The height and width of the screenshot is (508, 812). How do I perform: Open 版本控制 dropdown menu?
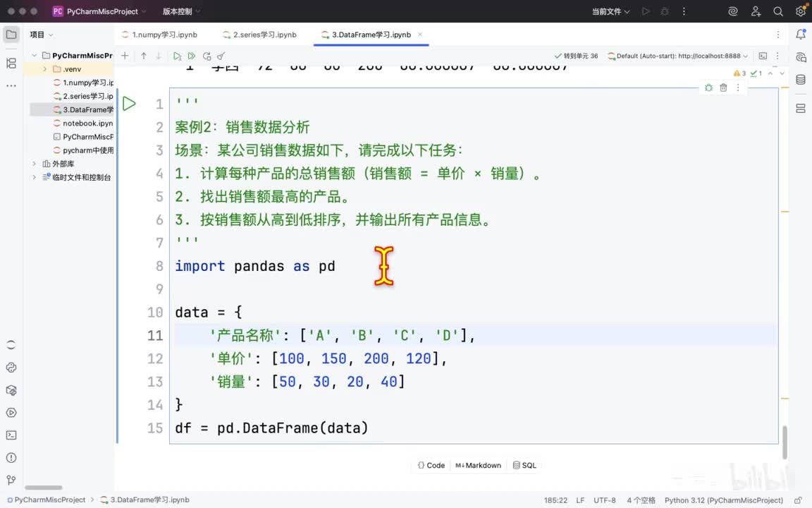[181, 11]
